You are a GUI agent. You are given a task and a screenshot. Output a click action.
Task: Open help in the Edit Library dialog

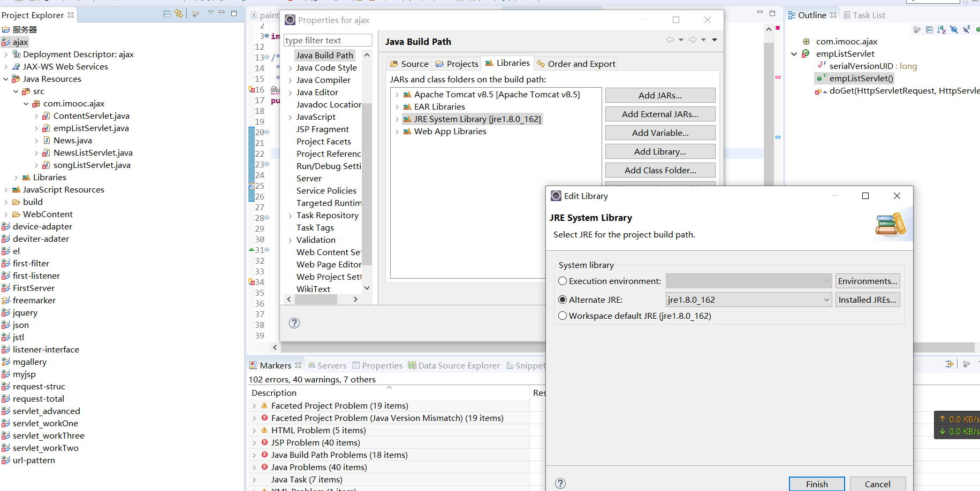(x=560, y=484)
